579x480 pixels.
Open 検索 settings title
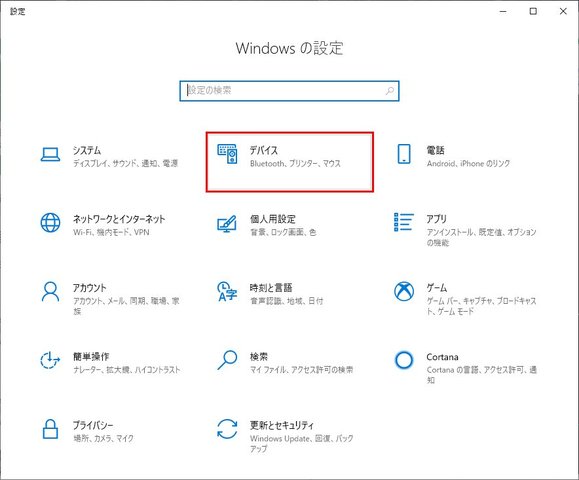[259, 356]
